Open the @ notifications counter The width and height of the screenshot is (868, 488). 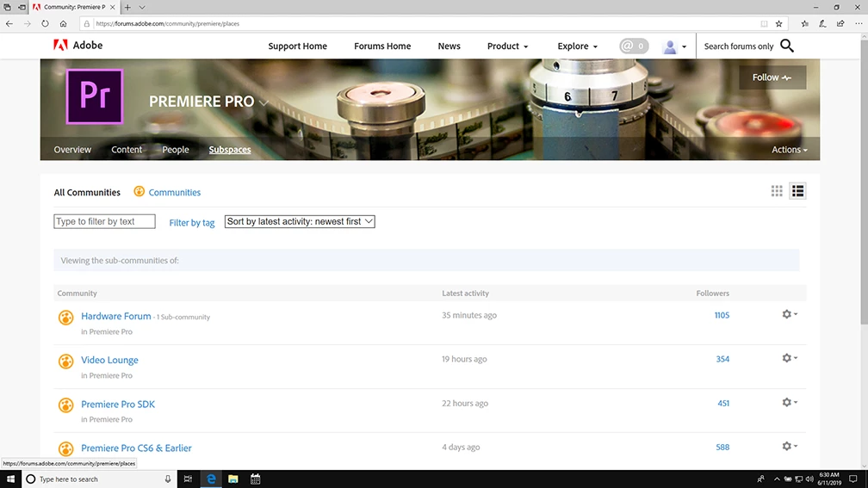[x=634, y=46]
